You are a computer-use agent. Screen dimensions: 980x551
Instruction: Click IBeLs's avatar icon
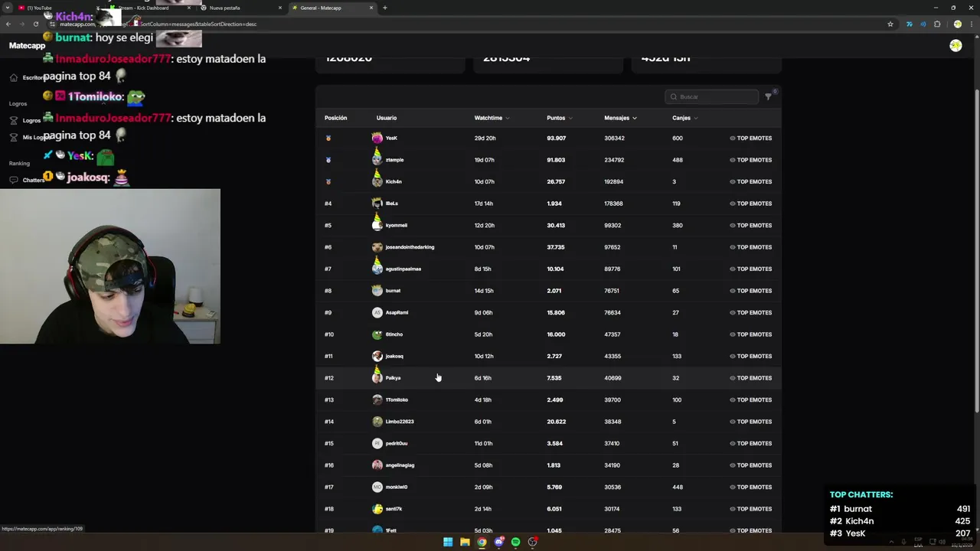(x=377, y=203)
